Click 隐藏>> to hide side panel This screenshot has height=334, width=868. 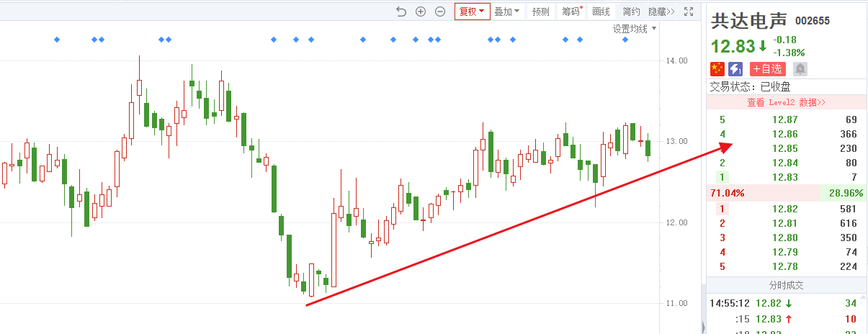pyautogui.click(x=661, y=12)
